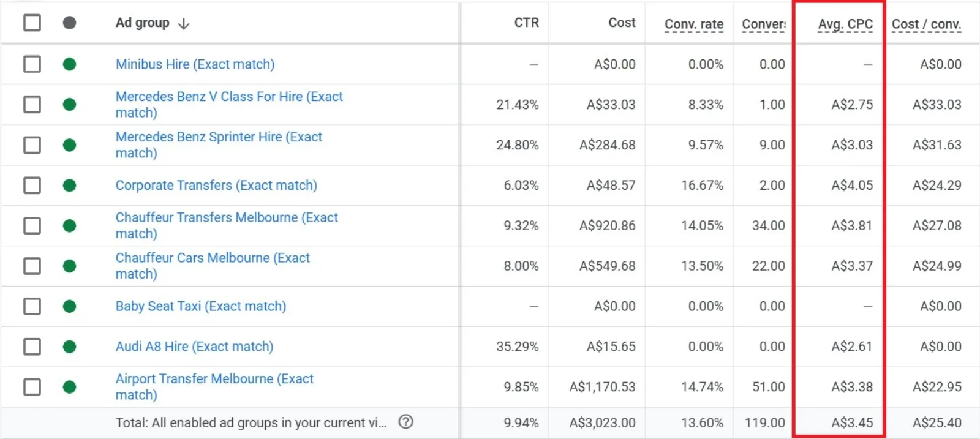Tick the select-all checkbox in the header
Screen dimensions: 980x439
[32, 23]
